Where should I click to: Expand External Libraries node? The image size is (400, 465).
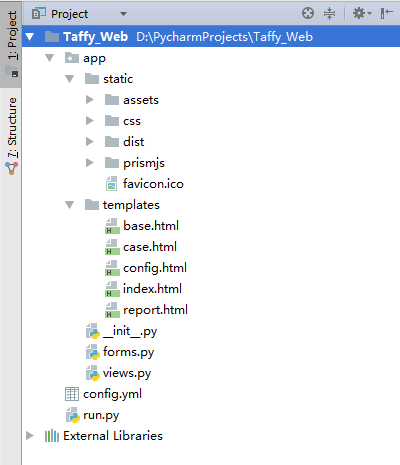(x=30, y=436)
